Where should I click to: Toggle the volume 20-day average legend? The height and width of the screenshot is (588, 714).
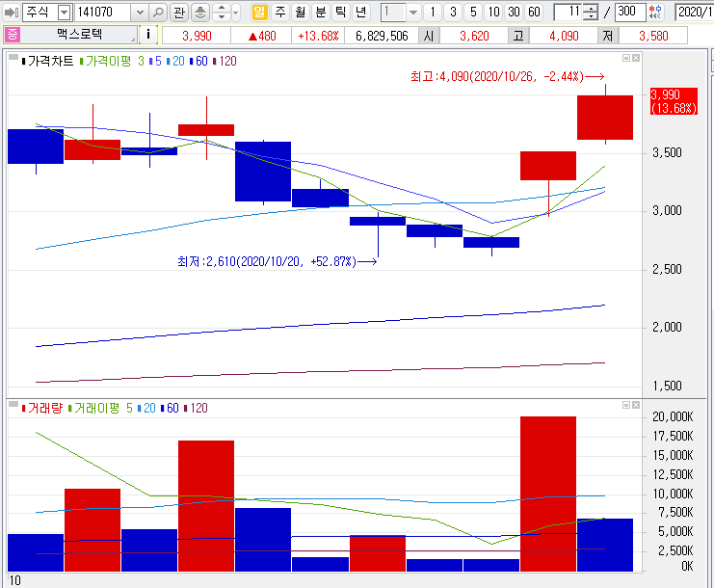(x=146, y=408)
